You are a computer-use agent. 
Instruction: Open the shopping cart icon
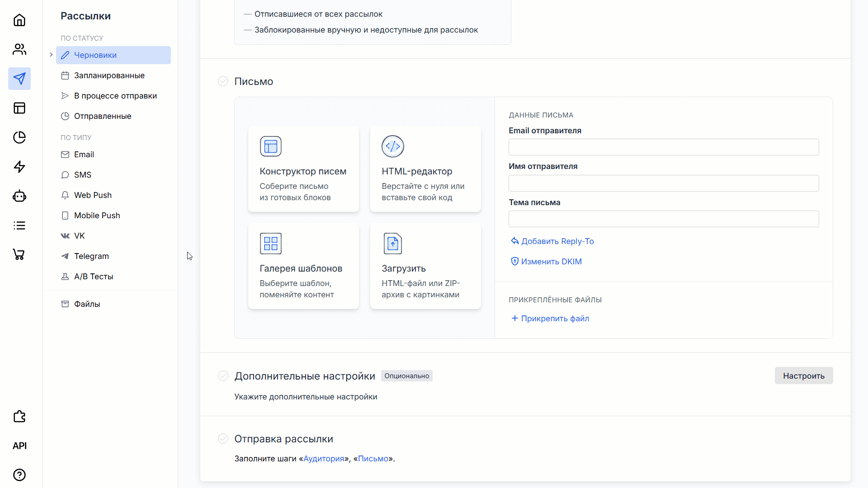19,254
